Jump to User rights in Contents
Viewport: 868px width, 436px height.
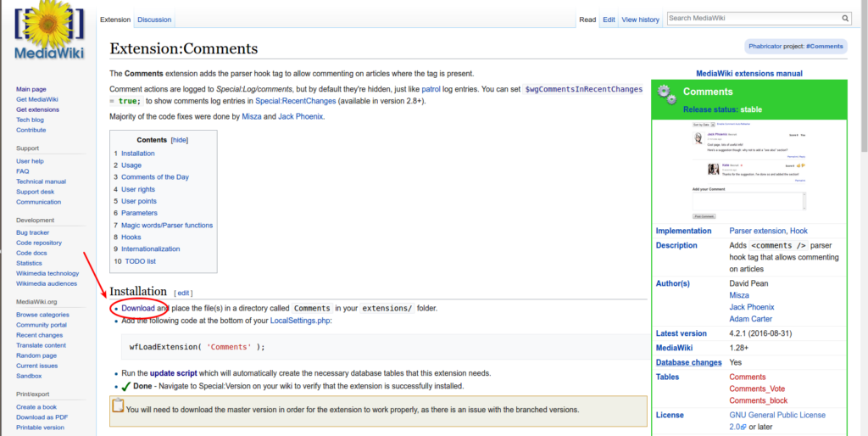click(x=138, y=189)
